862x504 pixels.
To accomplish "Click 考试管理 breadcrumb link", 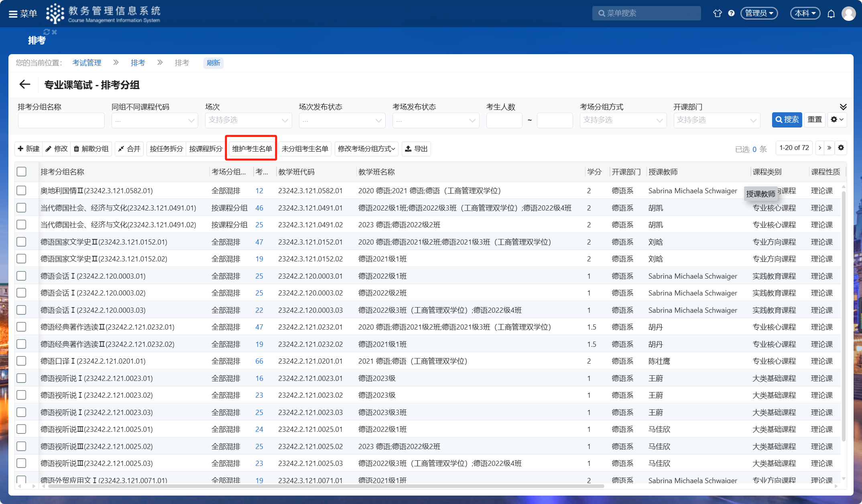I will coord(87,63).
